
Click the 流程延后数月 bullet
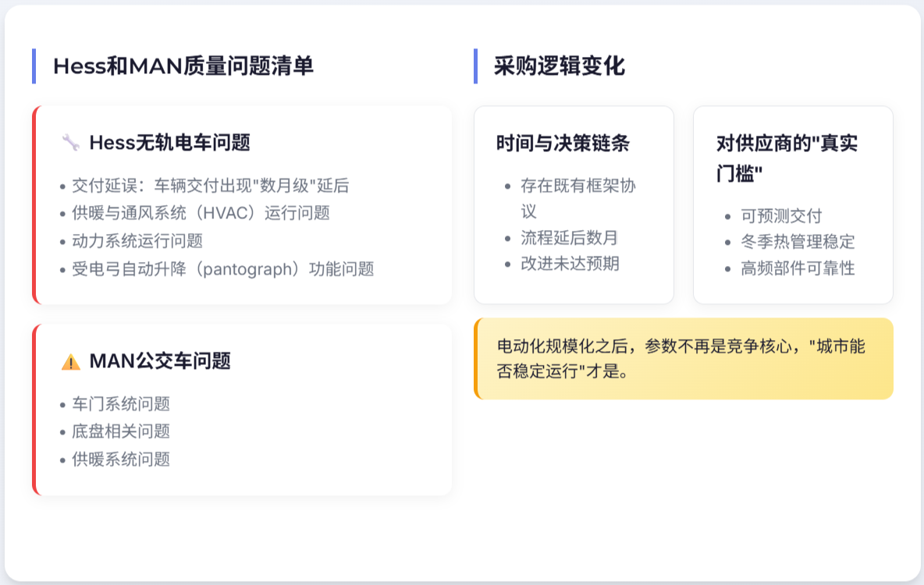tap(570, 238)
